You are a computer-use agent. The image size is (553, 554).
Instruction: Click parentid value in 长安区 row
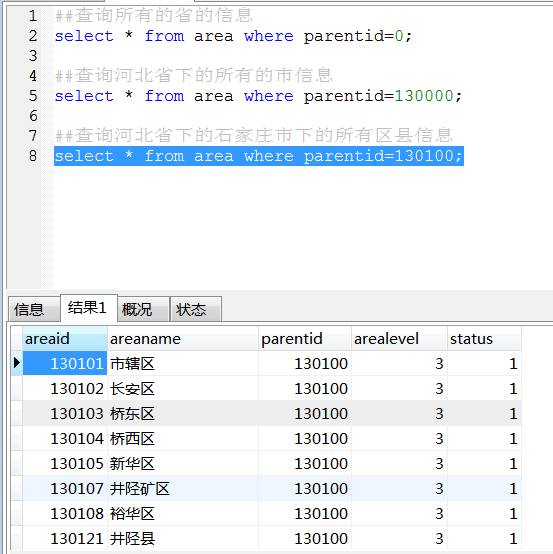tap(305, 389)
